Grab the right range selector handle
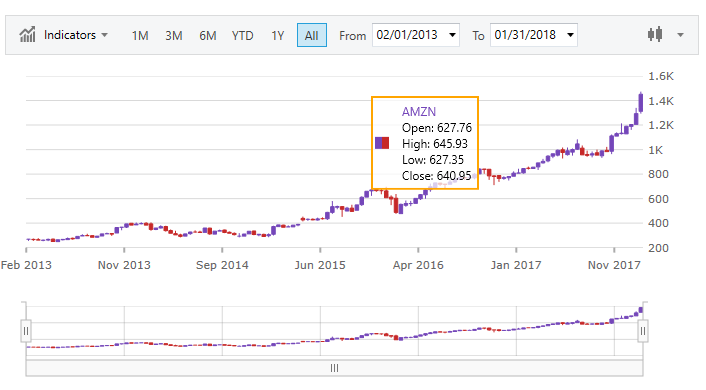Viewport: 706px width, 390px height. coord(643,331)
